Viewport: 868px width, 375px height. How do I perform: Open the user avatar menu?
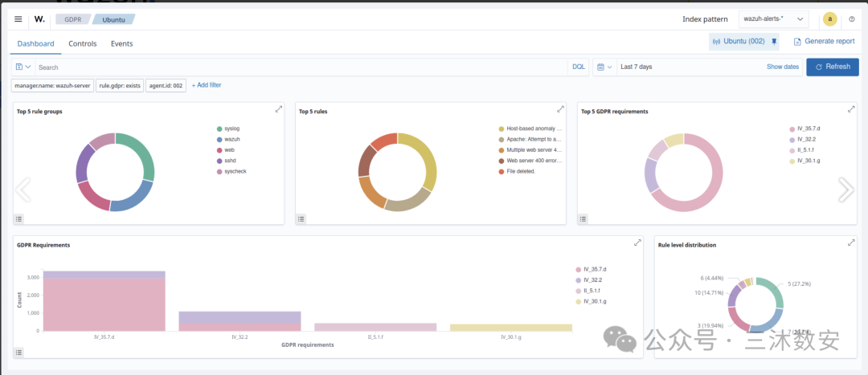pos(829,18)
